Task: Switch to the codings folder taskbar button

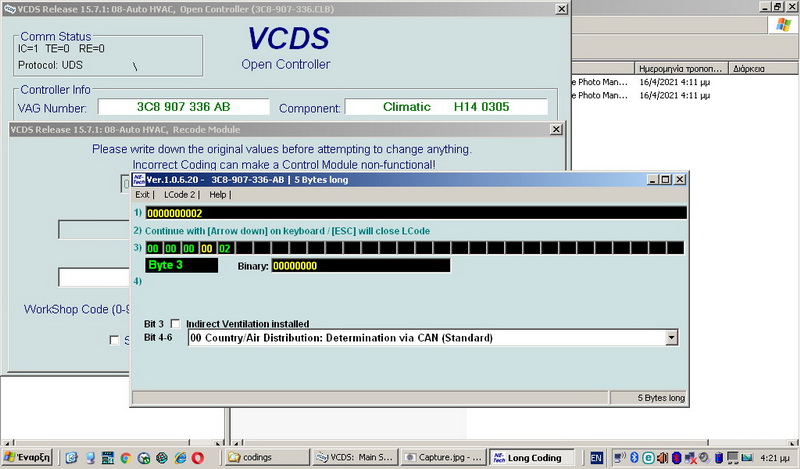Action: pyautogui.click(x=267, y=457)
